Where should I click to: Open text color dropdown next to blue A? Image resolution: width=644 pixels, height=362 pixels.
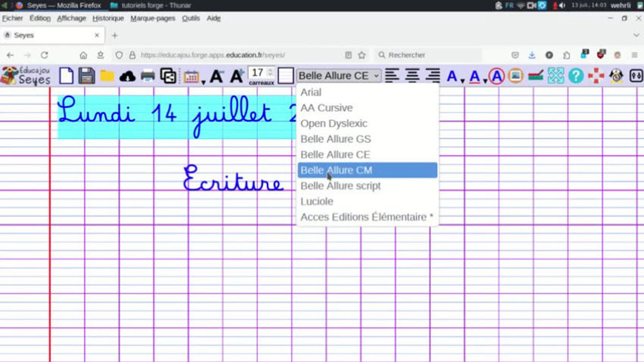pyautogui.click(x=463, y=80)
